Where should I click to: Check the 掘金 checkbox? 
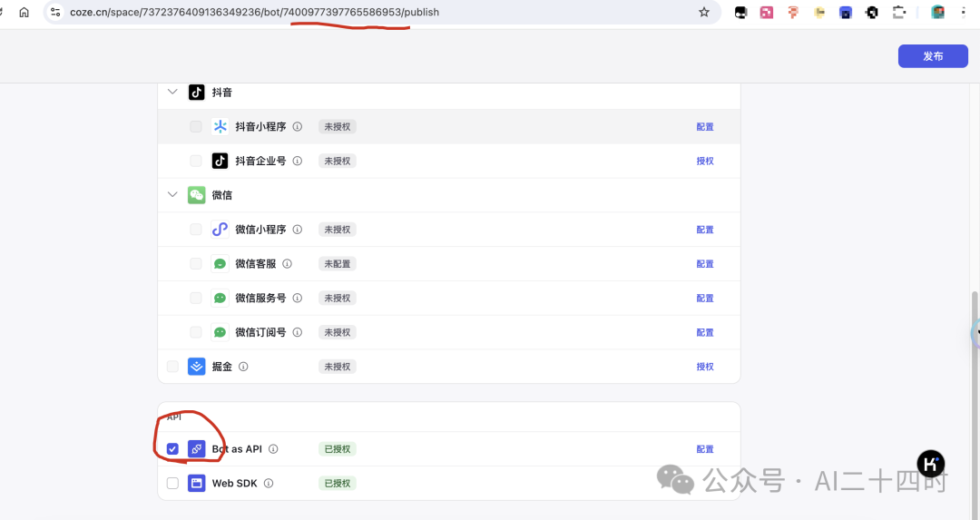coord(172,367)
